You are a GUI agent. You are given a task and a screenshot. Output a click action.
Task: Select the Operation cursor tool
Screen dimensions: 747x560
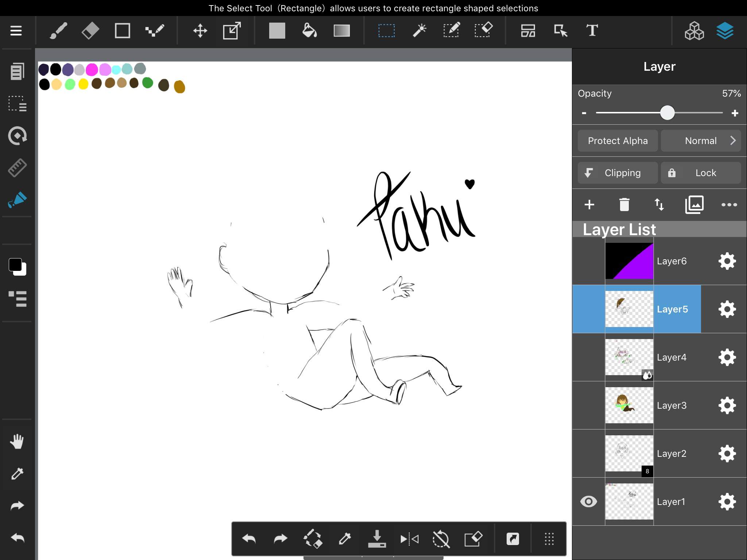[560, 31]
